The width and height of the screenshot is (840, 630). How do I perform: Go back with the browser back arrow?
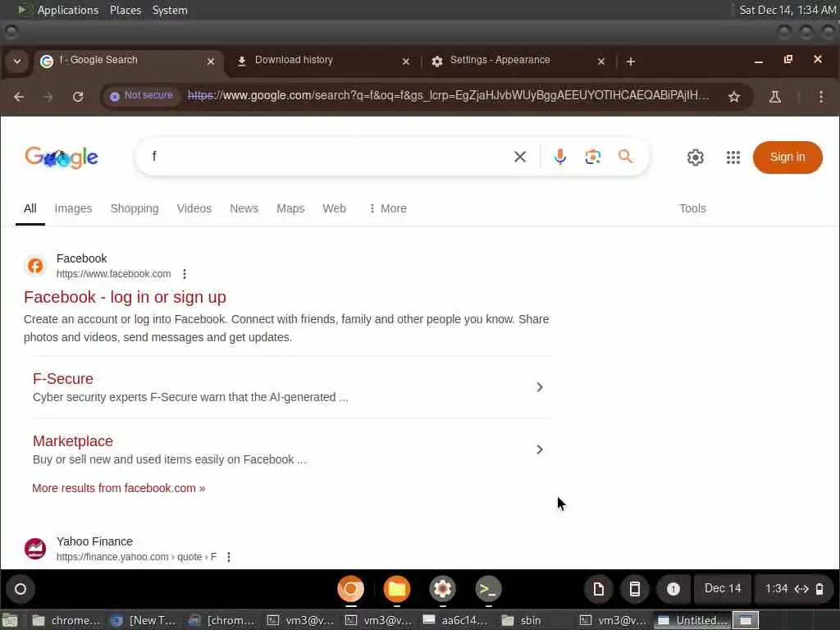[19, 97]
